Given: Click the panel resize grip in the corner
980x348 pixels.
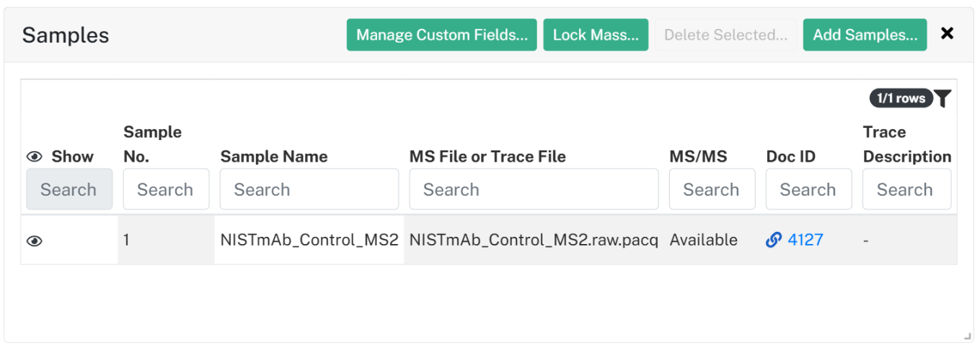Looking at the screenshot, I should [x=967, y=336].
